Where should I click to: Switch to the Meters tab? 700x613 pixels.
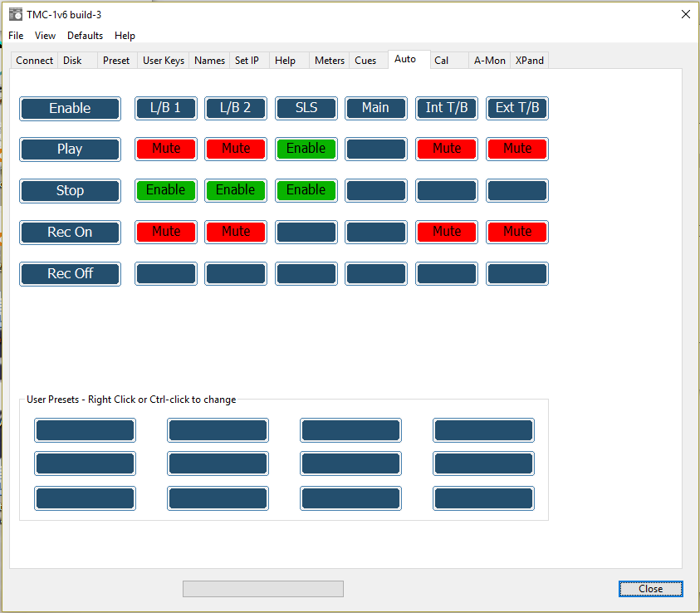click(x=330, y=61)
